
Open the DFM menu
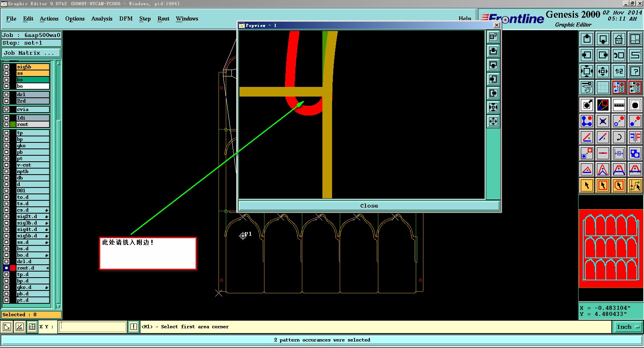(x=126, y=19)
